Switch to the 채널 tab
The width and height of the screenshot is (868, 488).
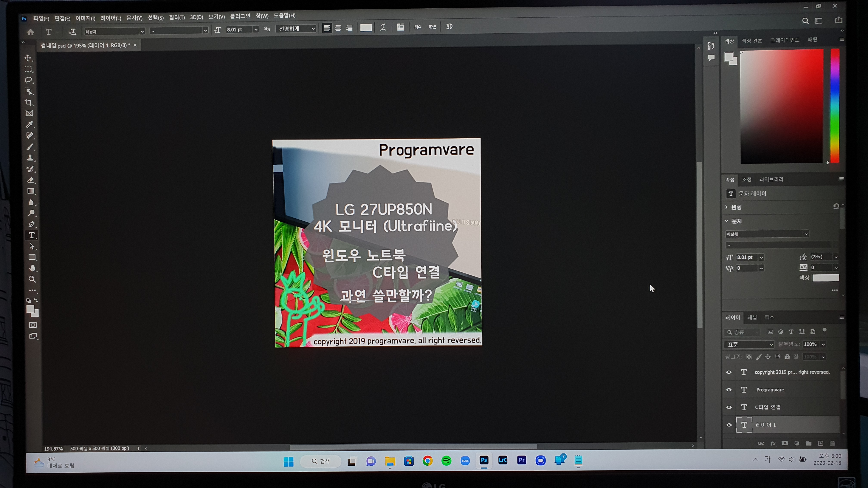(x=752, y=317)
